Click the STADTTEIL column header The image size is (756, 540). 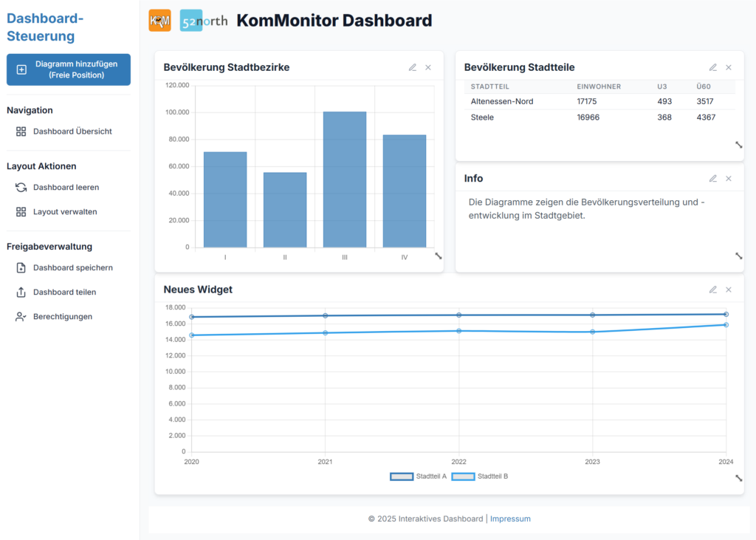click(x=490, y=87)
